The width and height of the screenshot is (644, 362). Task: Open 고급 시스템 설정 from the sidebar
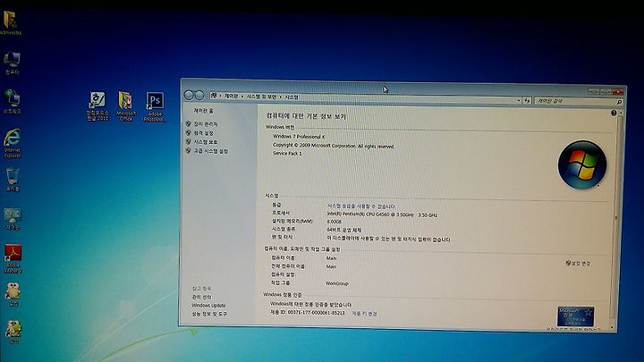click(211, 151)
